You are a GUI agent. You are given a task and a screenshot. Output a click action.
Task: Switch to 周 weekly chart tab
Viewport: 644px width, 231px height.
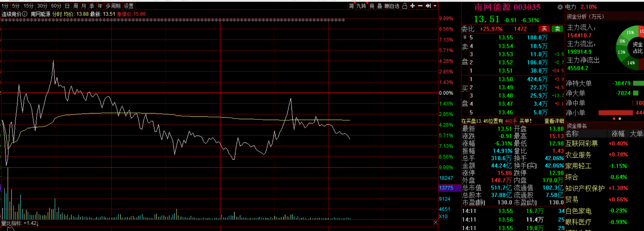pos(76,6)
